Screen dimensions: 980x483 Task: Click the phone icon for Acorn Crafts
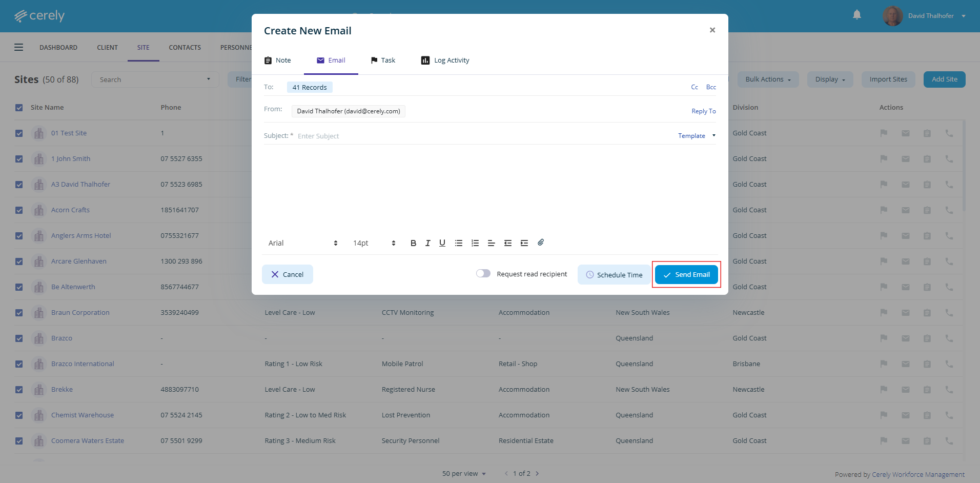pyautogui.click(x=949, y=210)
